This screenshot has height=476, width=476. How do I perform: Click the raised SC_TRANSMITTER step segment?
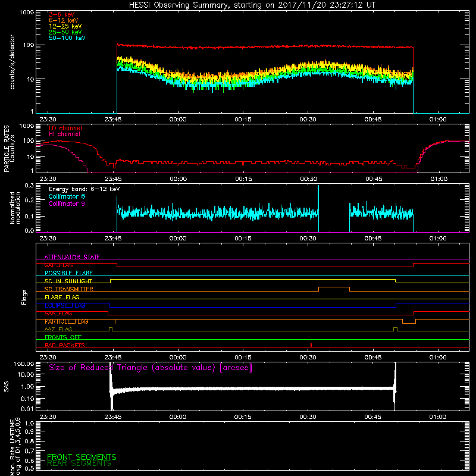tap(334, 287)
